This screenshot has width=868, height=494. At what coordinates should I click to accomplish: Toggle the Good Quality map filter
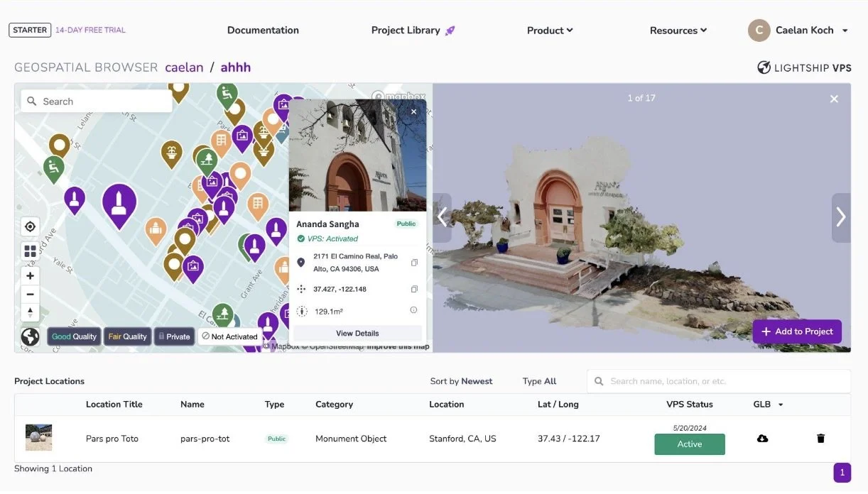(x=74, y=336)
